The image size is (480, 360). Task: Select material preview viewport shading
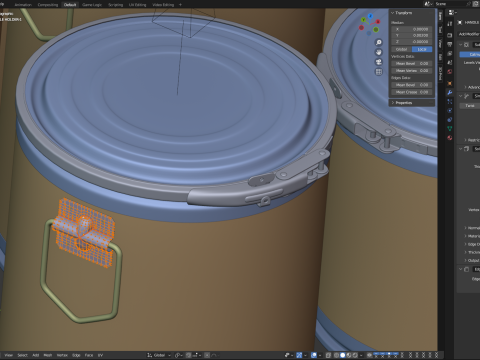pos(349,355)
